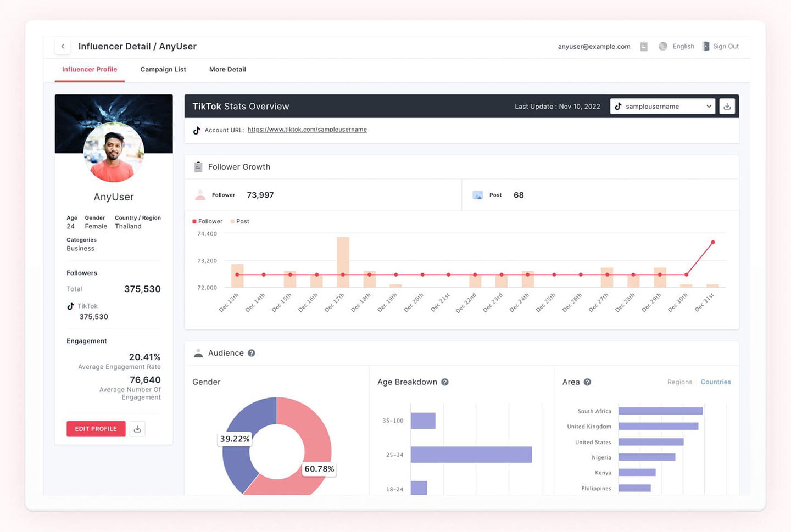Screen dimensions: 791x532
Task: Open the TikTok account URL link
Action: coord(307,130)
